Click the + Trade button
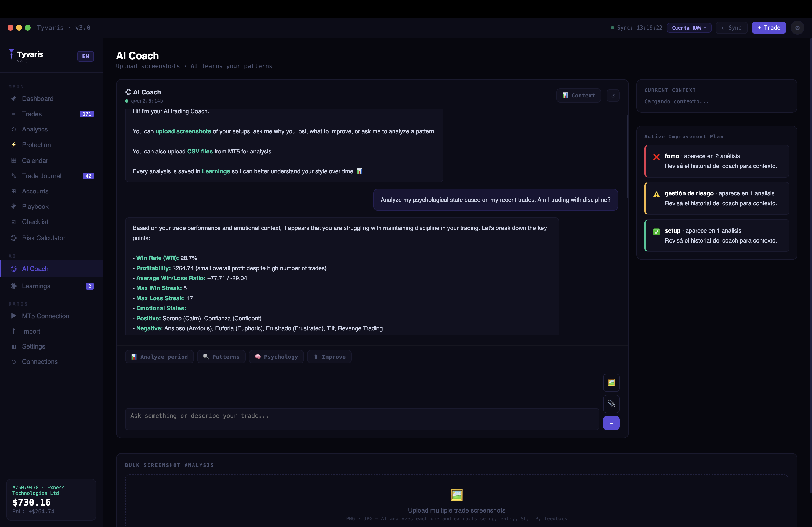The image size is (812, 527). [x=769, y=28]
